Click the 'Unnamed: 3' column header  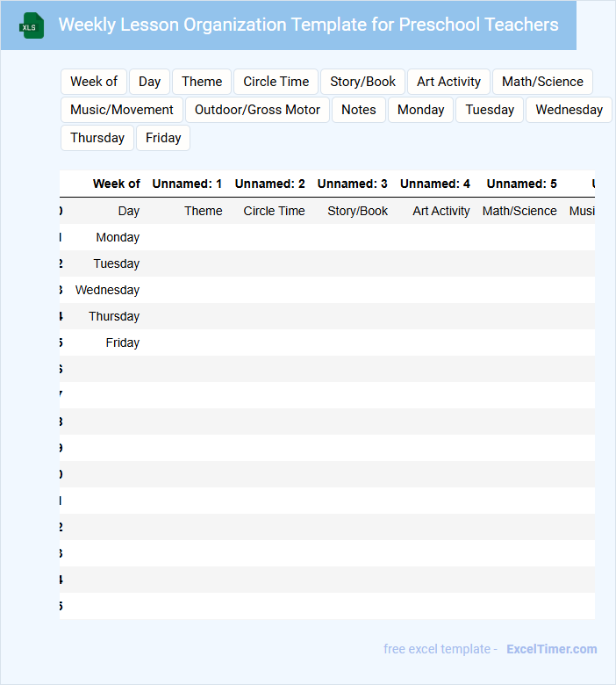click(352, 184)
